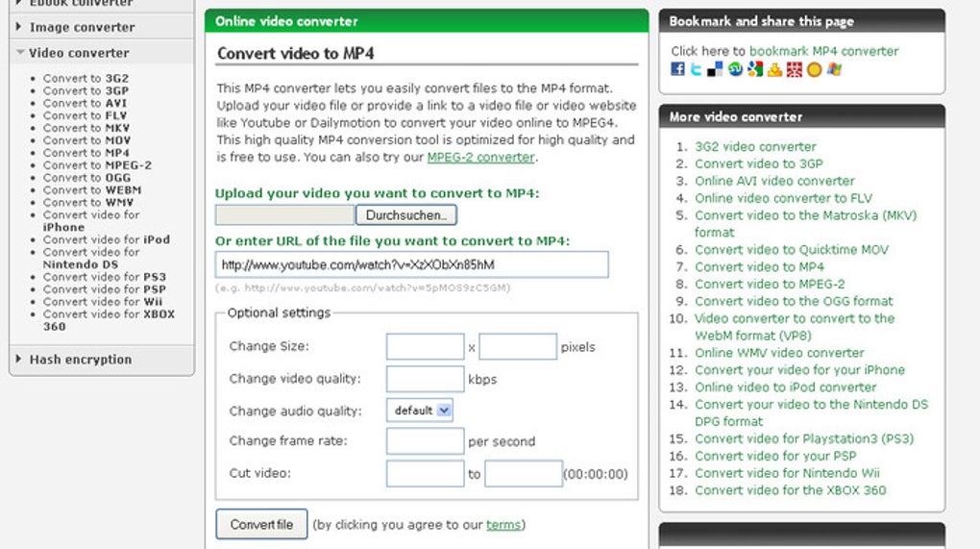Click the Cut video start time field

pyautogui.click(x=425, y=473)
